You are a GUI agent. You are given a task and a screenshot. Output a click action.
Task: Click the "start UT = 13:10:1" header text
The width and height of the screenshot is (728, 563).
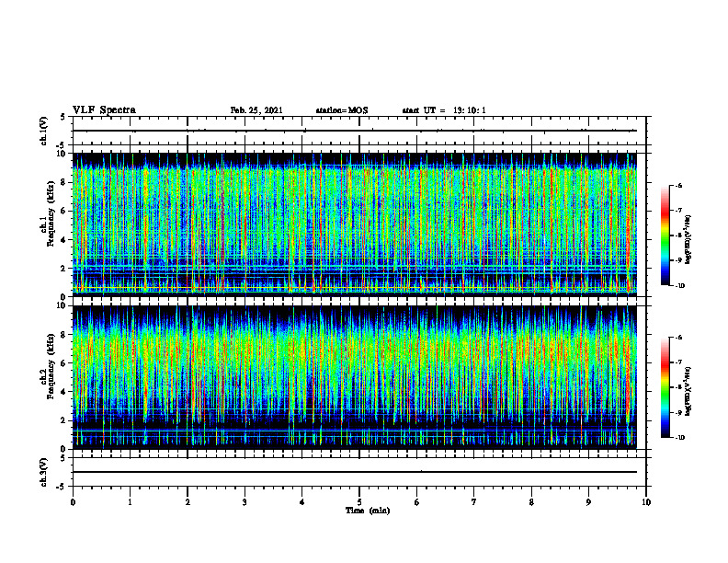click(444, 110)
